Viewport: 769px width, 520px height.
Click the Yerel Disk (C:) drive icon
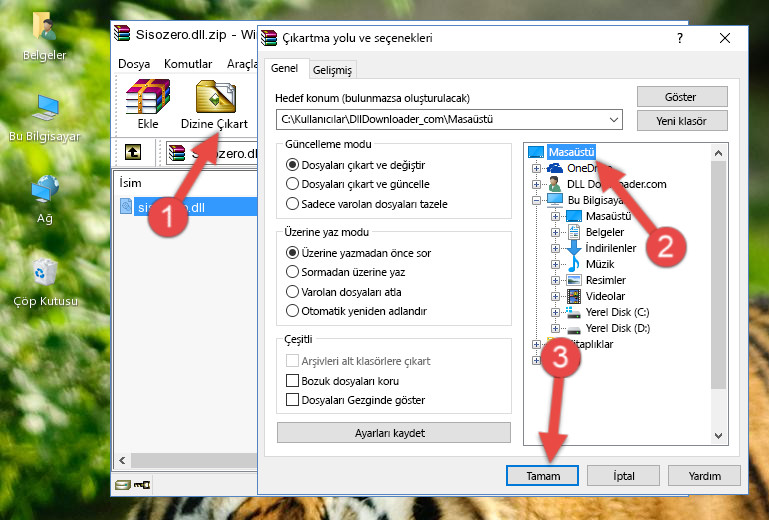coord(573,312)
